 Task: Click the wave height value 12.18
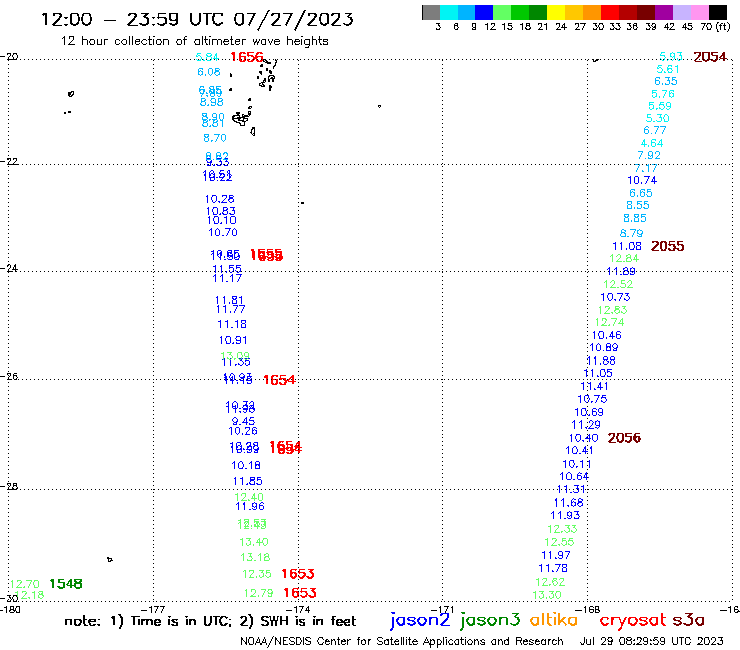29,595
